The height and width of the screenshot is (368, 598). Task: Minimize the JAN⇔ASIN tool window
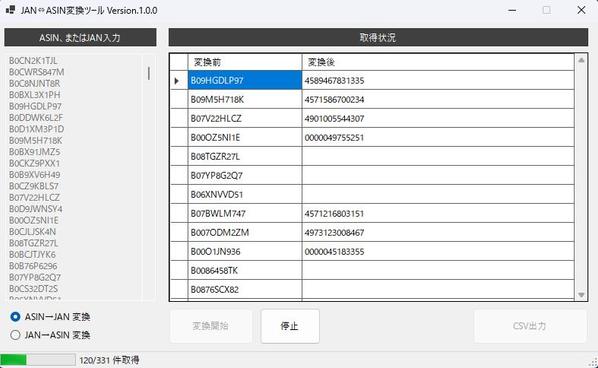(512, 10)
